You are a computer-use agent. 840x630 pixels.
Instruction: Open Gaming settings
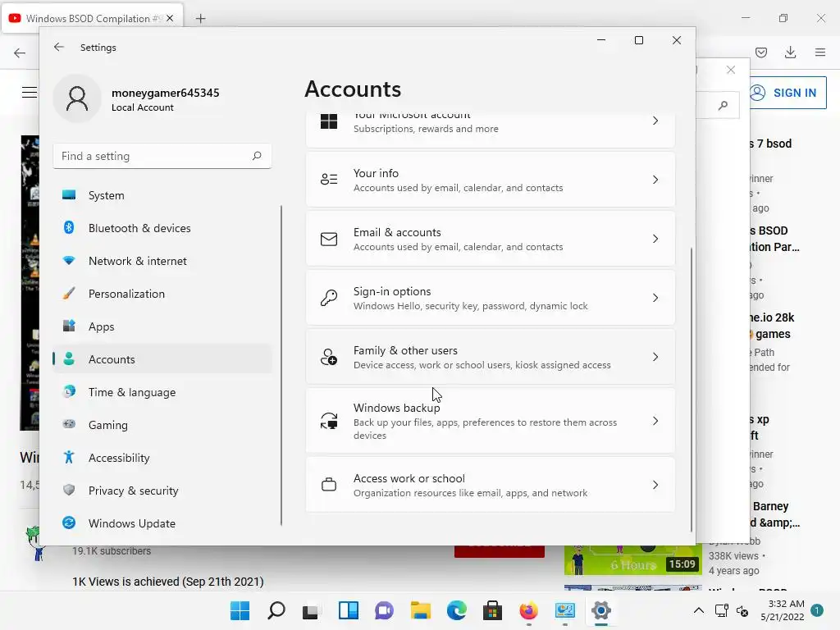coord(162,425)
